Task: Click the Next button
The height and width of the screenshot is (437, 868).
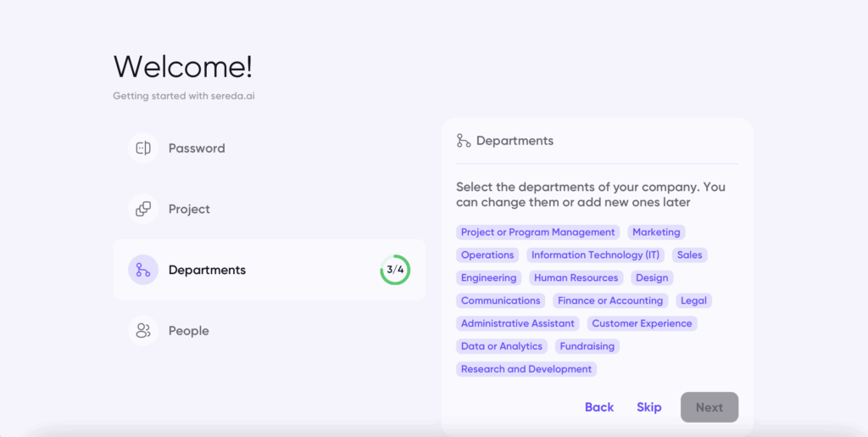Action: point(709,407)
